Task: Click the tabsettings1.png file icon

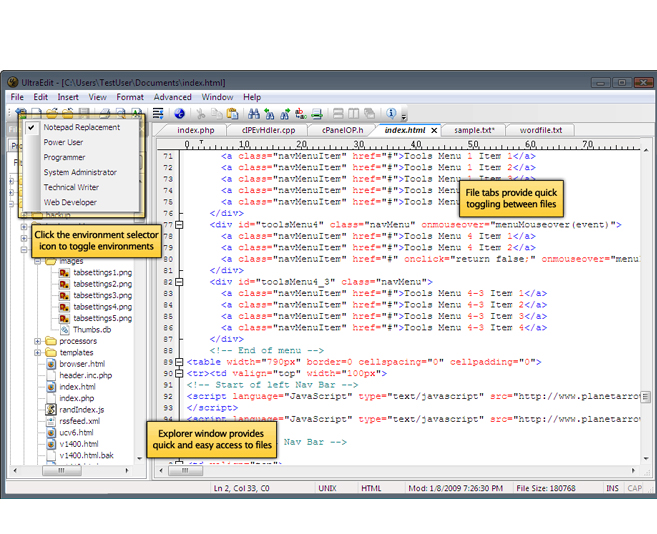Action: point(64,272)
